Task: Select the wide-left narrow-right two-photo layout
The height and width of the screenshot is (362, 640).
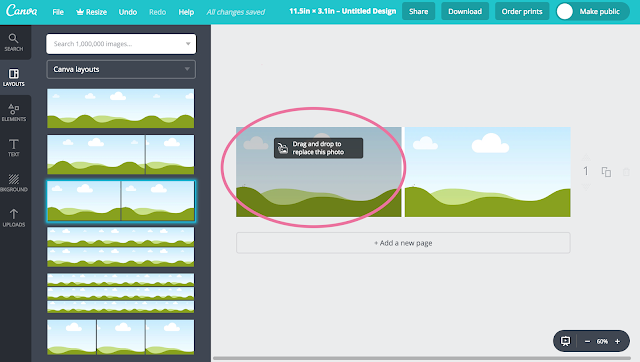Action: 121,155
